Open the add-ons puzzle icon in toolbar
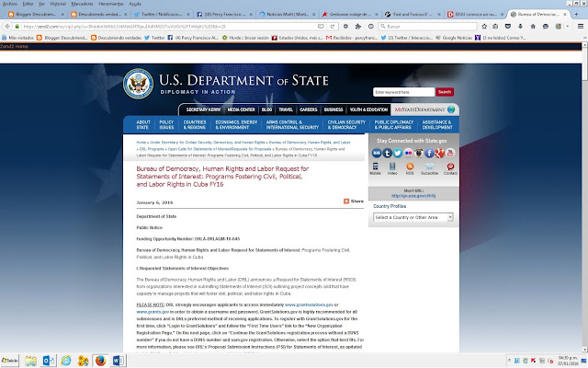Viewport: 588px width, 368px height. (x=358, y=27)
